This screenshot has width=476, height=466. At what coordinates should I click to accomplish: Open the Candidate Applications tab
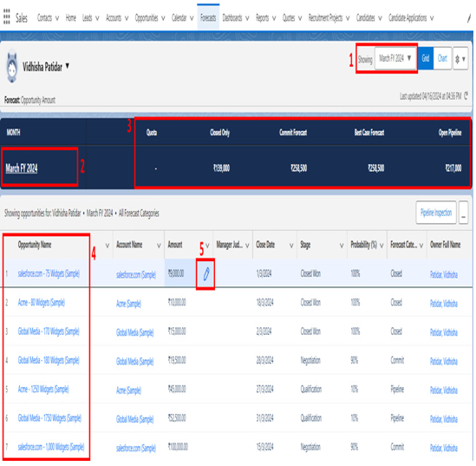[408, 18]
